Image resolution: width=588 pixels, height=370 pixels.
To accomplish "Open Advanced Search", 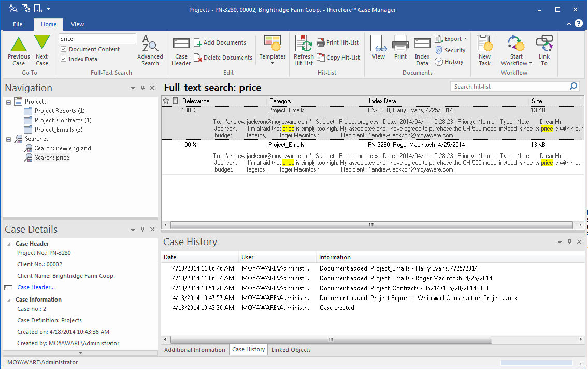I will pyautogui.click(x=150, y=49).
